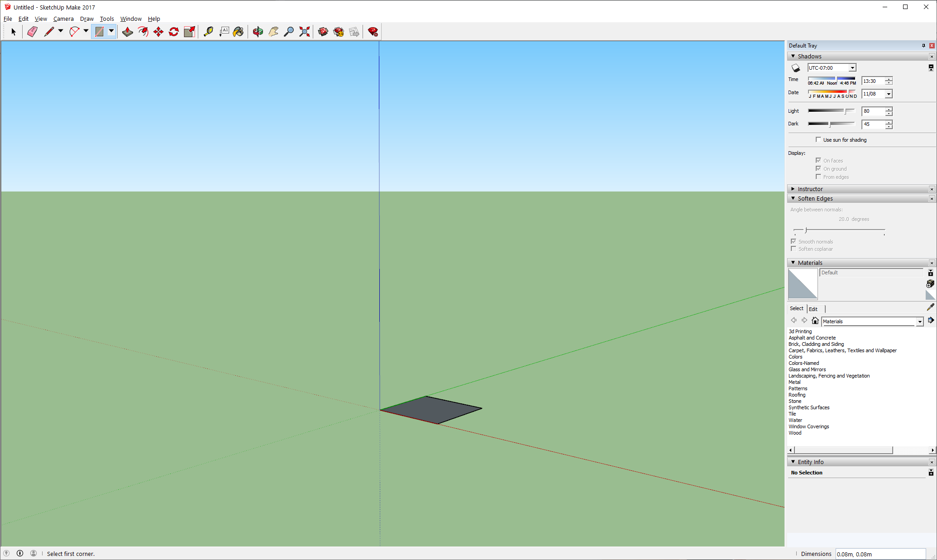The image size is (937, 560).
Task: Toggle the Soften coplanar checkbox
Action: pyautogui.click(x=794, y=249)
